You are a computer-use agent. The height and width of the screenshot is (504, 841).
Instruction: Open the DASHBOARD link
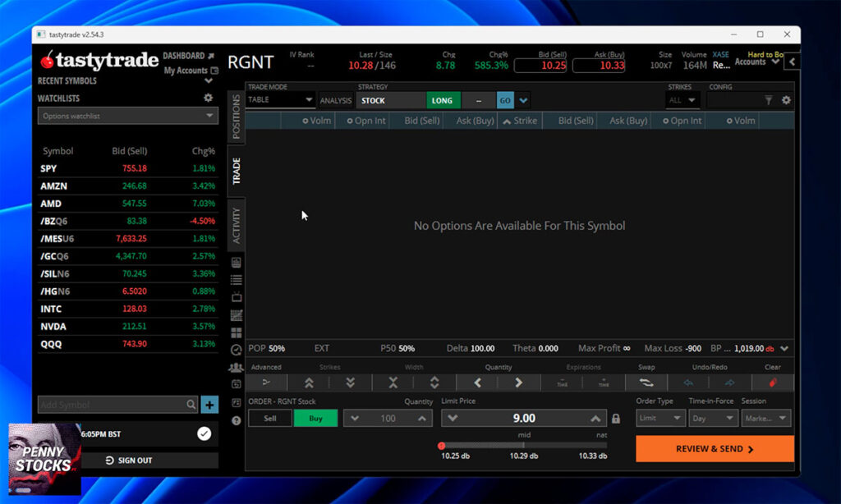coord(188,56)
